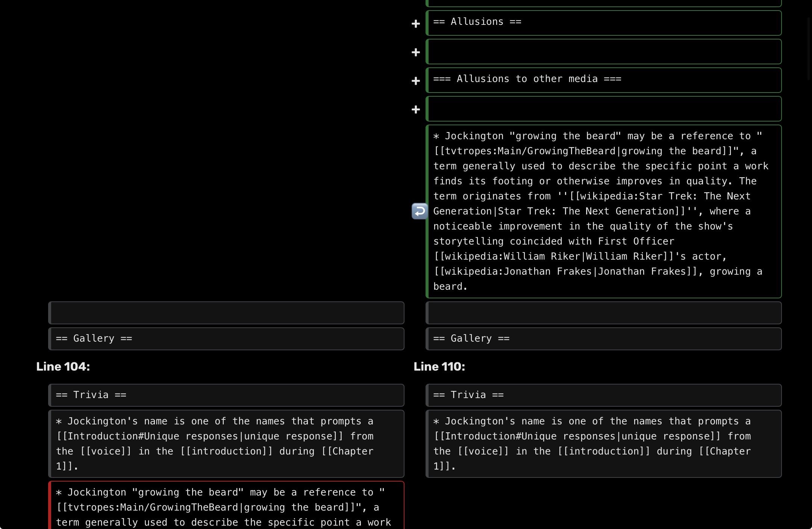
Task: Click right-side '== Gallery ==' line
Action: (604, 339)
